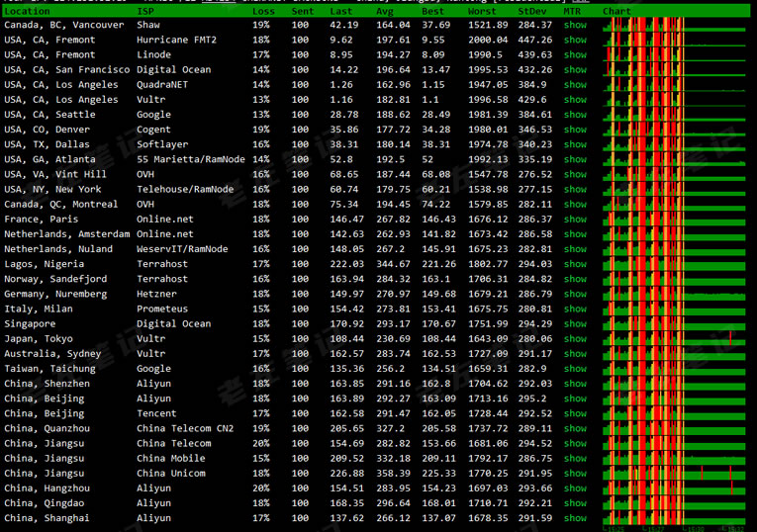Open MTR for Japan, Tokyo Vultr

tap(575, 339)
